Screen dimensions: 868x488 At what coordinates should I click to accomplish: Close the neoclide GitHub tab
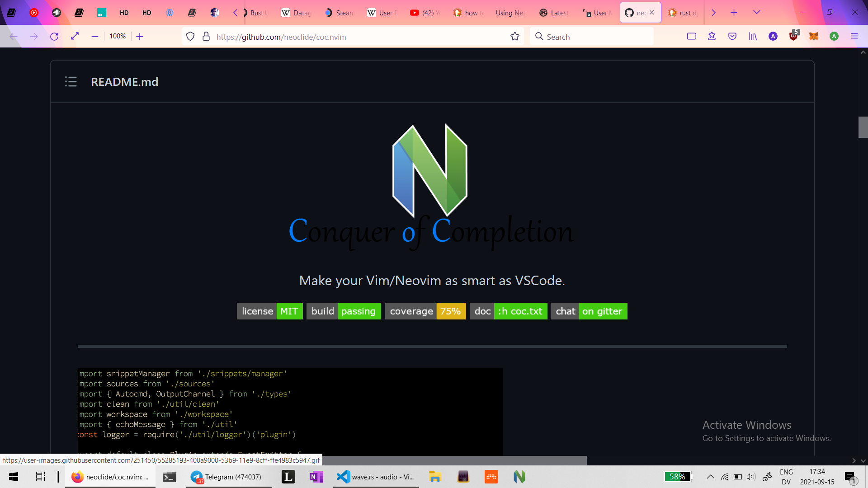click(x=652, y=13)
